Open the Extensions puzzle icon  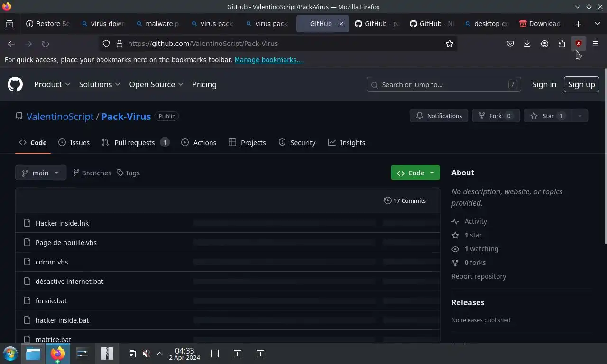pos(561,44)
